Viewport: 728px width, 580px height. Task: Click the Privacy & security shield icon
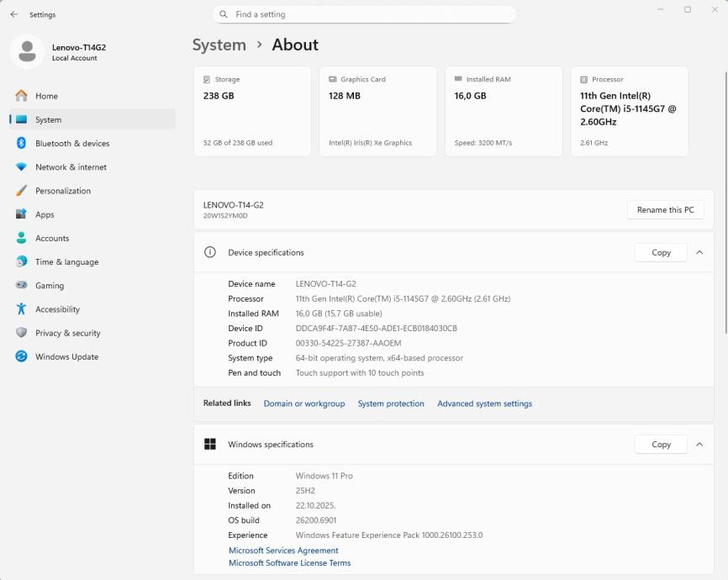click(21, 333)
